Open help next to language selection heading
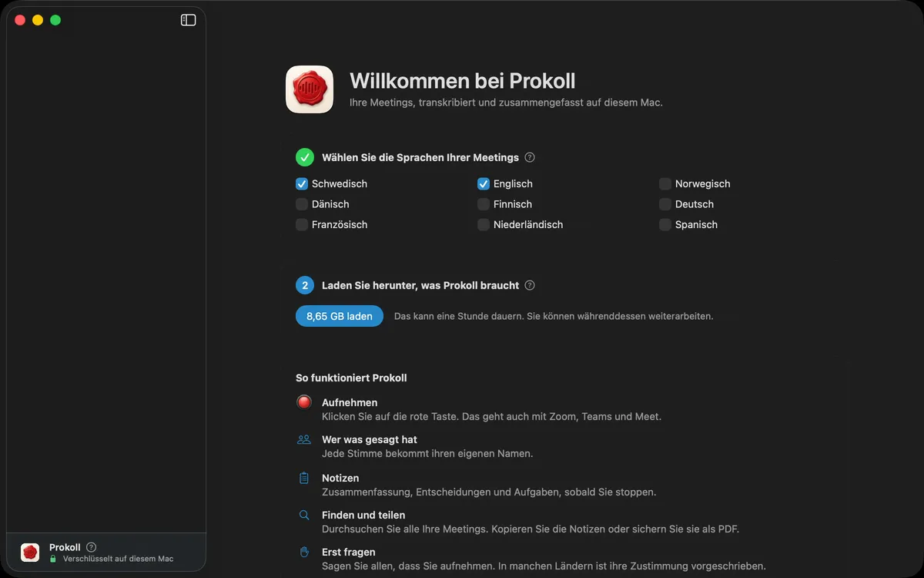Screen dimensions: 924x578 (530, 157)
